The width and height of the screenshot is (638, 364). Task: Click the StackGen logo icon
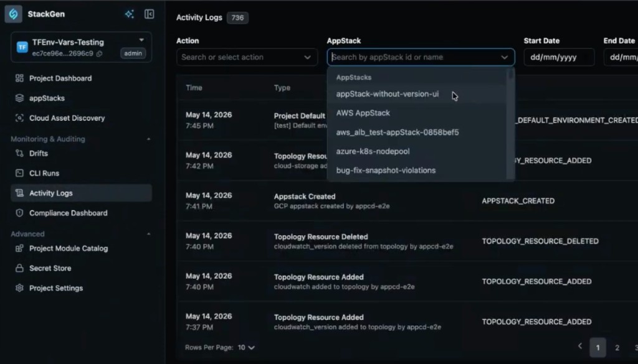coord(14,14)
